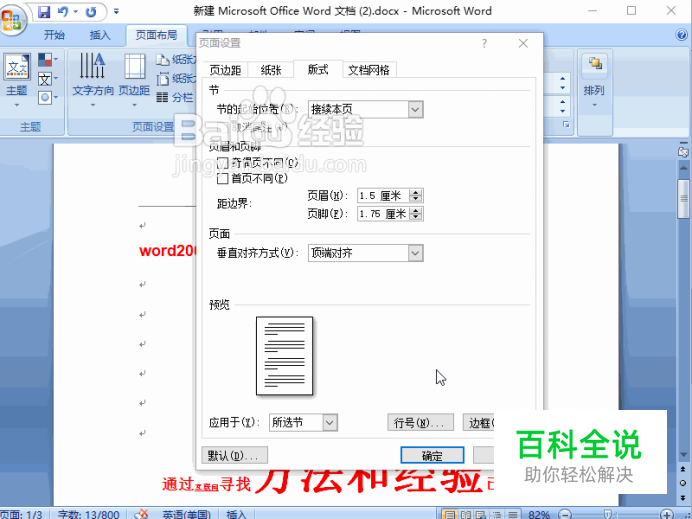This screenshot has height=519, width=692.
Task: Click the page preview thumbnail
Action: 285,356
